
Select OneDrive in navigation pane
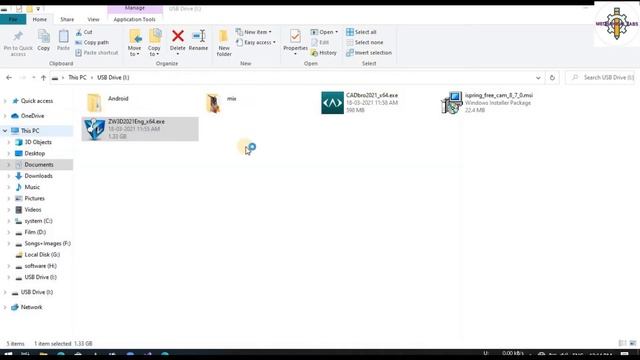pos(32,116)
